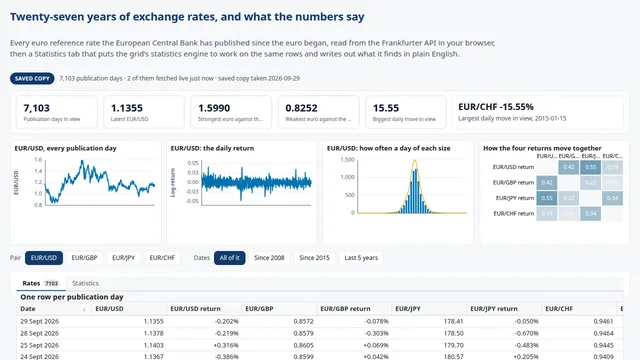The image size is (640, 360).
Task: Click the 'EUR/CHF -15.55%' largest move card
Action: click(538, 112)
